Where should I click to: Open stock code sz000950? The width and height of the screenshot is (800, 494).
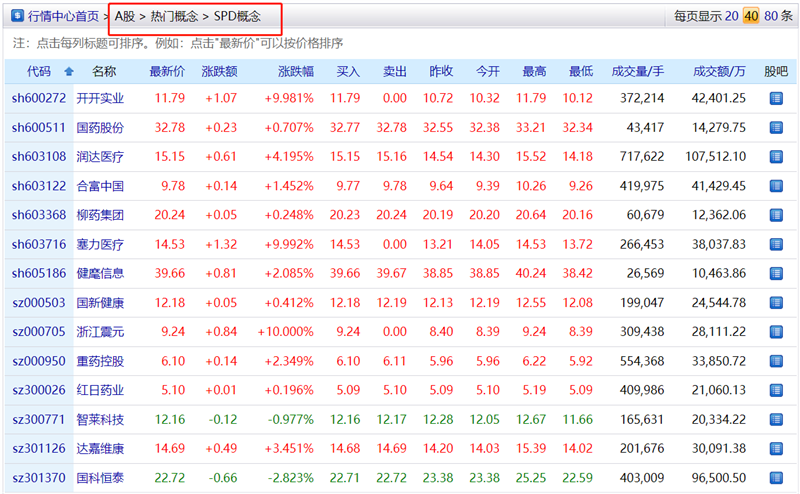click(x=39, y=361)
